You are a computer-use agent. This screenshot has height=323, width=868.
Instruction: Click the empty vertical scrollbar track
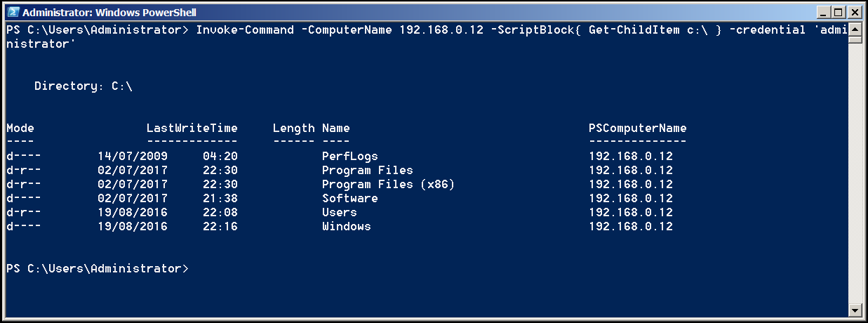click(855, 176)
